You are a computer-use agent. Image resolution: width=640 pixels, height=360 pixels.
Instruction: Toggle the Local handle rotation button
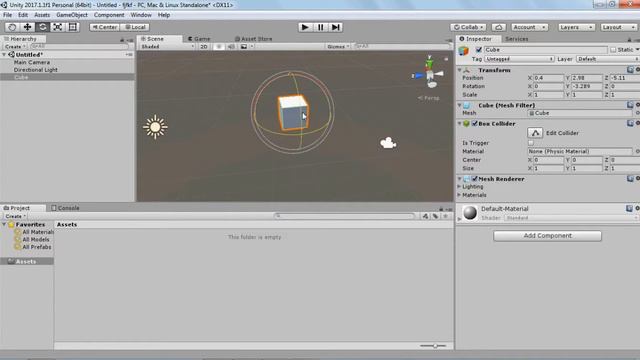click(x=135, y=27)
